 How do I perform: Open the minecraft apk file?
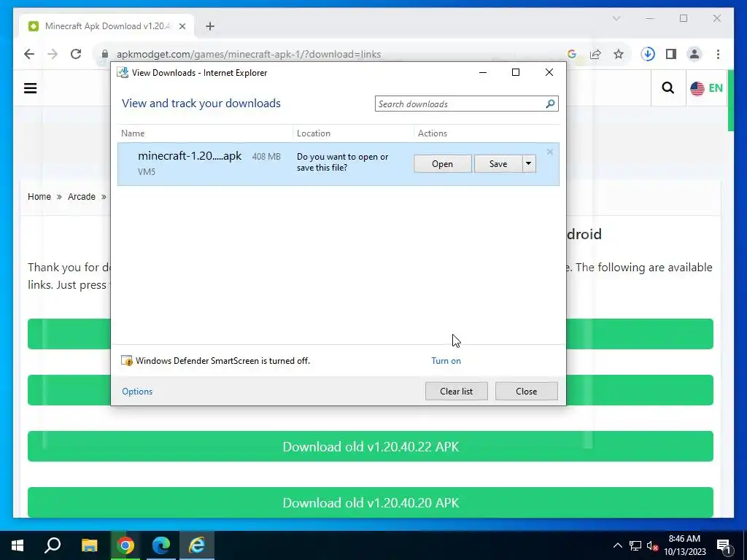[x=442, y=164]
